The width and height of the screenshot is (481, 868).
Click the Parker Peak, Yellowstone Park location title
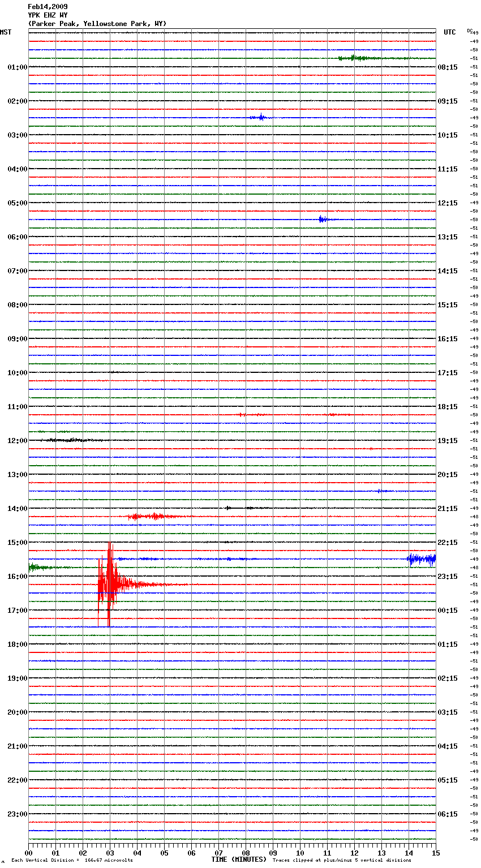(x=97, y=24)
